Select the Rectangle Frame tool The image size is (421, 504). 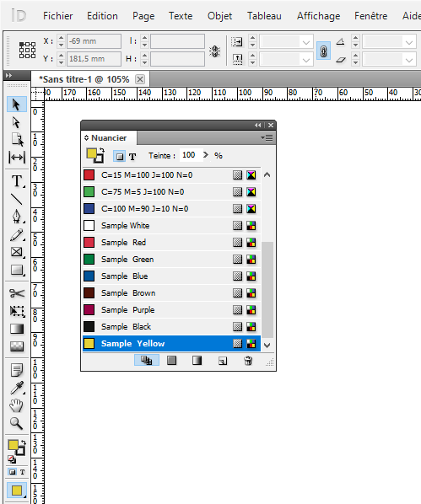click(17, 252)
